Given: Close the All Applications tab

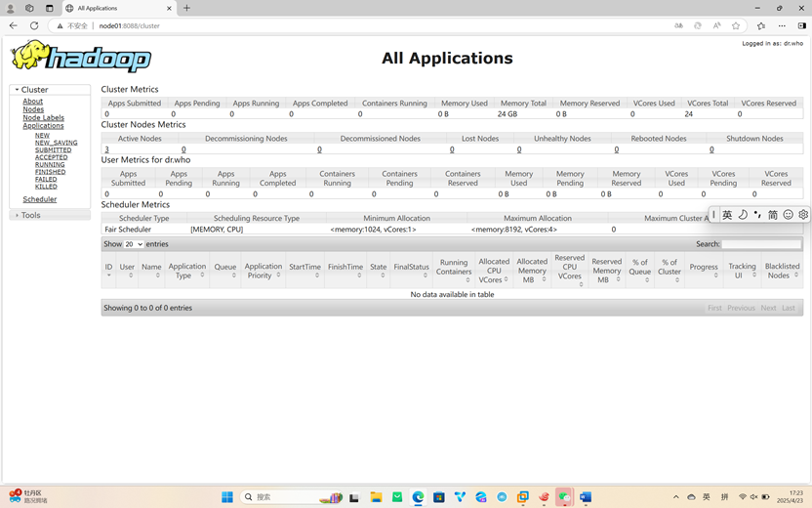Looking at the screenshot, I should (169, 8).
